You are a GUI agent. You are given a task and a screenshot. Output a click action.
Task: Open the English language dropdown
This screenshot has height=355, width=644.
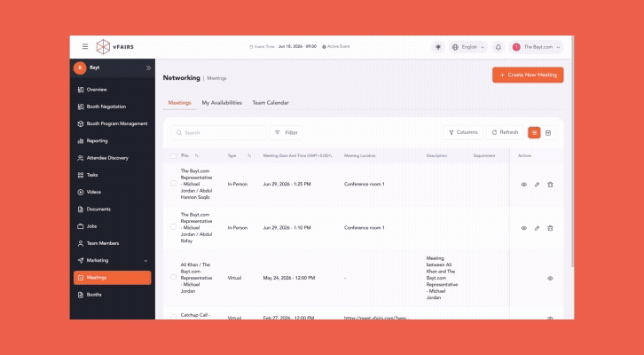(x=468, y=47)
